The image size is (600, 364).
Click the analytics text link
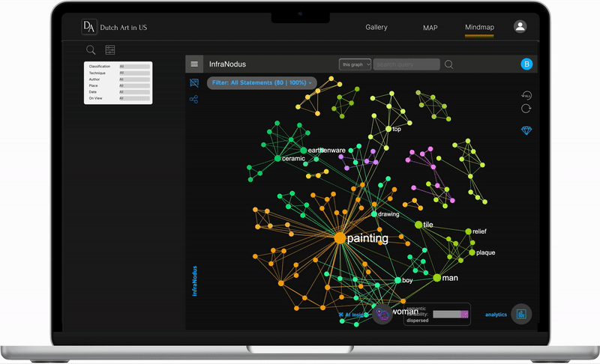coord(496,315)
